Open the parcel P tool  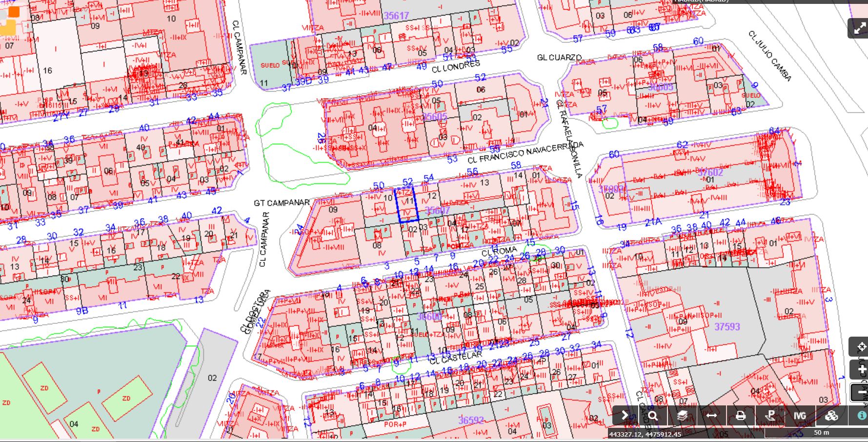[770, 416]
